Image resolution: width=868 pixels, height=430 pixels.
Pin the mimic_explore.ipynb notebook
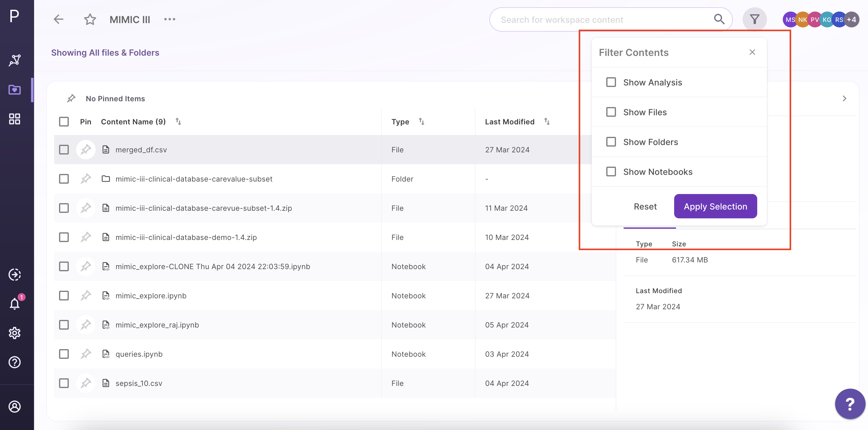(86, 295)
